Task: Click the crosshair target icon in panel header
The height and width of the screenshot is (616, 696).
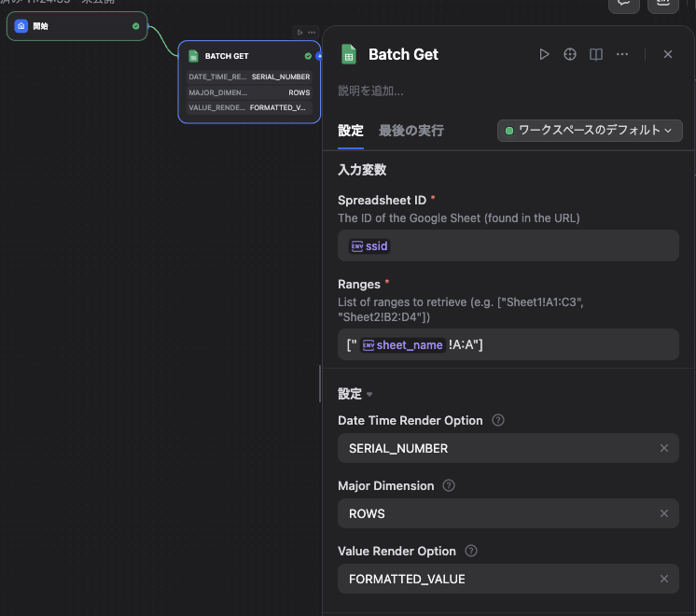Action: point(570,54)
